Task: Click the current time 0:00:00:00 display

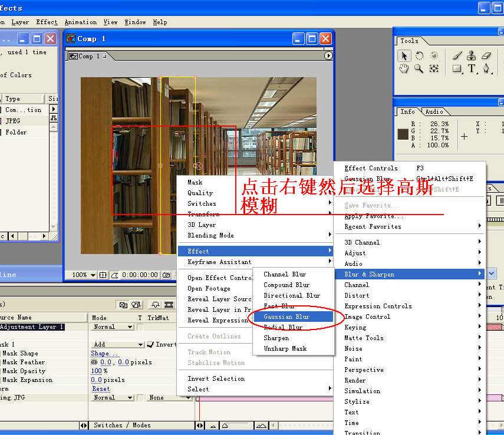Action: pyautogui.click(x=140, y=275)
